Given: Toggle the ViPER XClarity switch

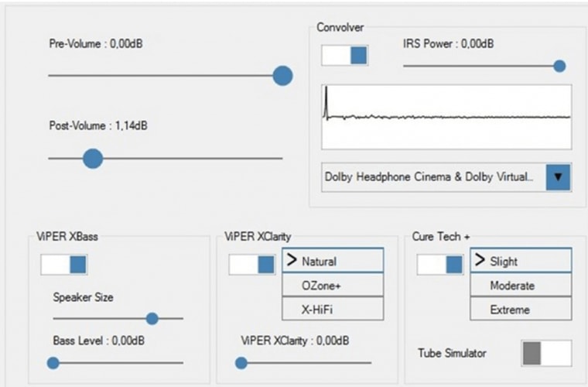Looking at the screenshot, I should (x=252, y=265).
